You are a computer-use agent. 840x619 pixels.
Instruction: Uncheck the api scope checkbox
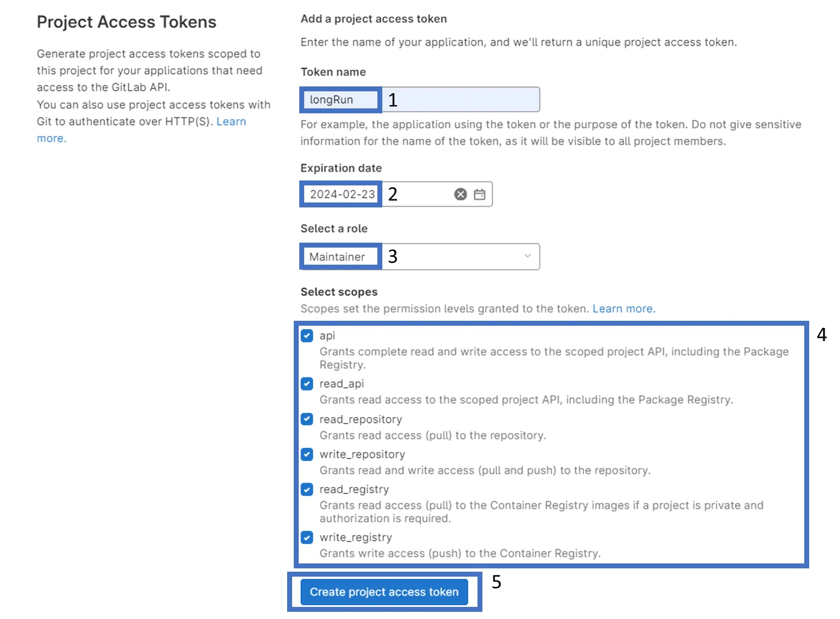point(307,336)
